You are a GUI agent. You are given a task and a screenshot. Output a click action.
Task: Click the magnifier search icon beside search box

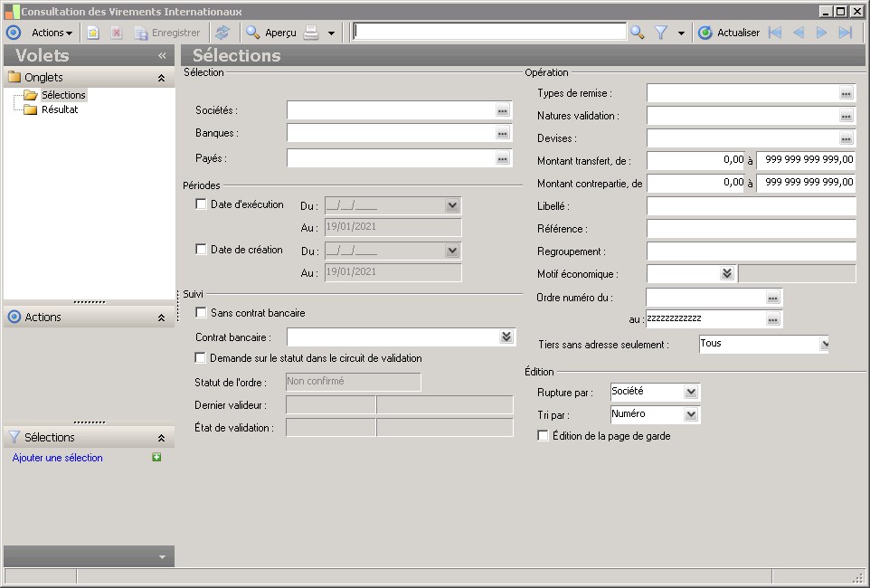click(638, 33)
